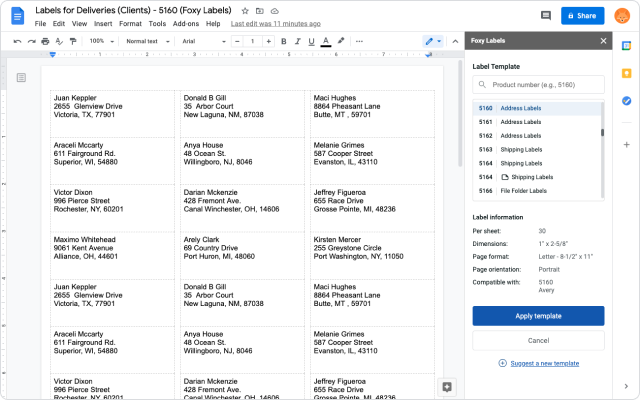This screenshot has height=400, width=640.
Task: Select the paint format tool
Action: (x=73, y=41)
